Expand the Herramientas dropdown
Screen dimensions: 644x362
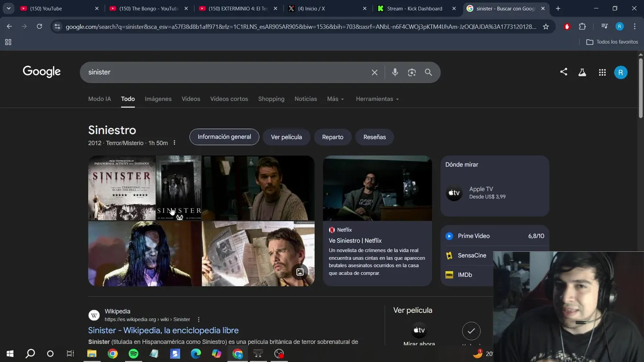pos(377,99)
